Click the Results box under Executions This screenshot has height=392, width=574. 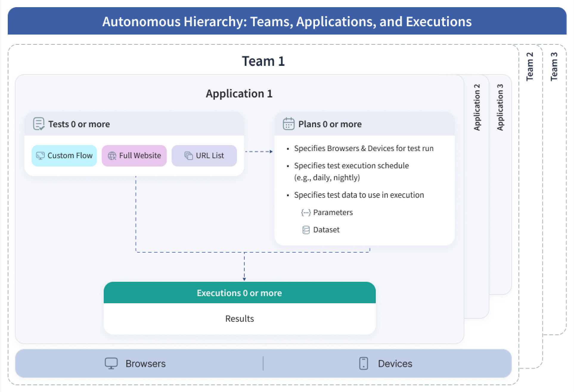239,319
